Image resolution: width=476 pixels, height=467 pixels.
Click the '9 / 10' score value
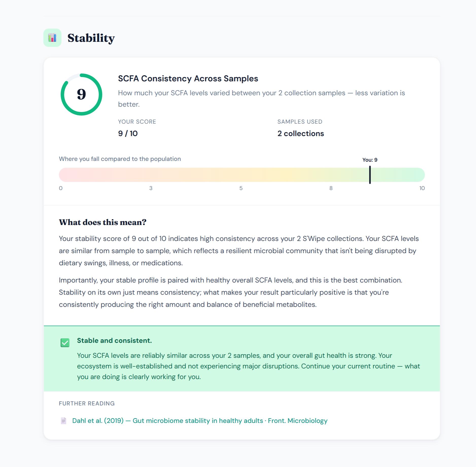128,134
